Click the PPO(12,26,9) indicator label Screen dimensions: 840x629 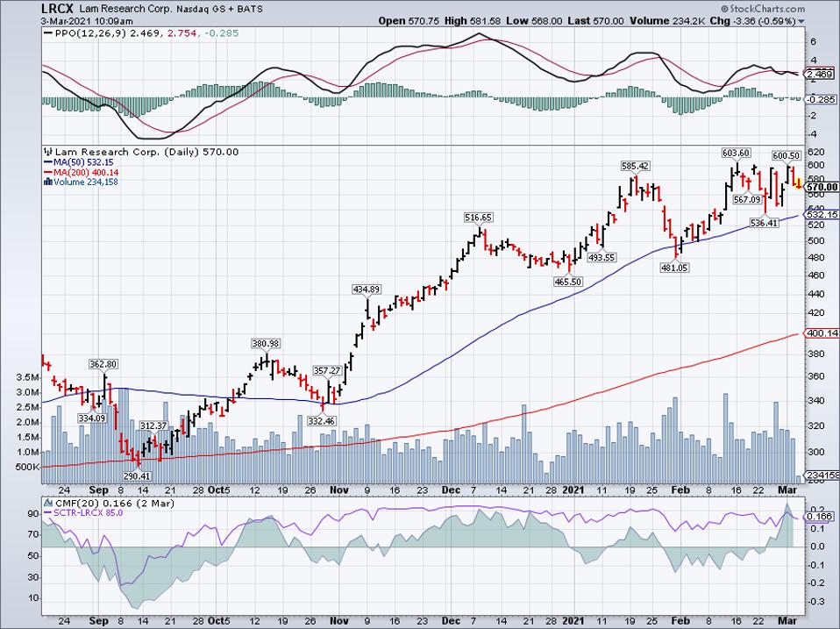click(x=91, y=33)
